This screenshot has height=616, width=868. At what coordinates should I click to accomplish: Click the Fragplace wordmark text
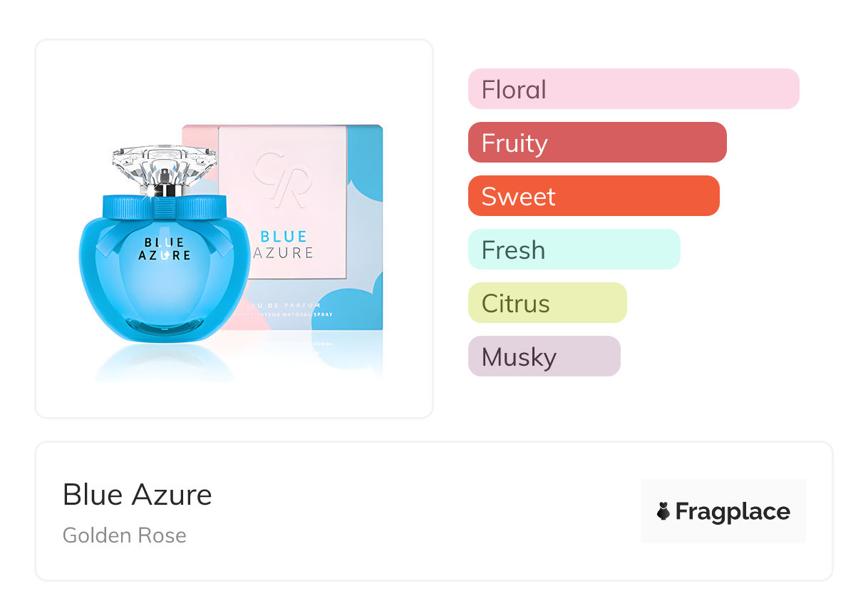733,511
